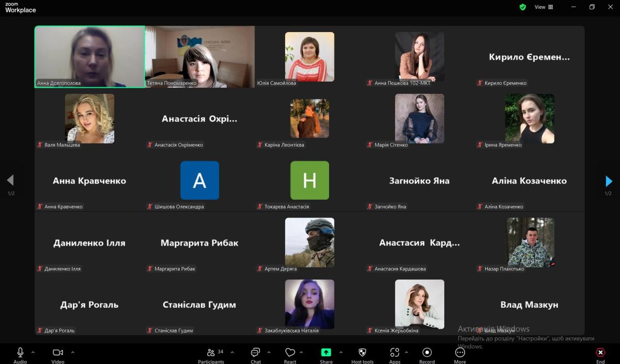Image resolution: width=620 pixels, height=364 pixels.
Task: Open the Participants panel icon
Action: coord(211,353)
